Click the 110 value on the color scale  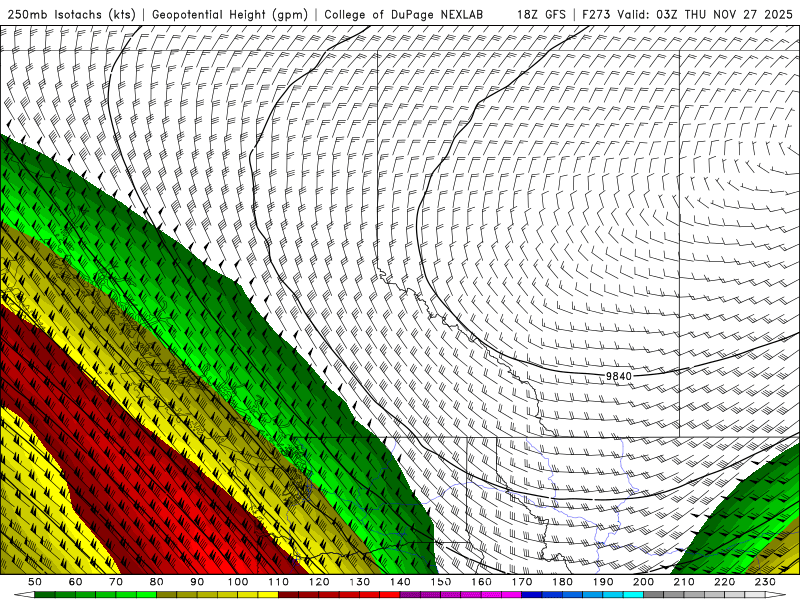click(x=279, y=582)
